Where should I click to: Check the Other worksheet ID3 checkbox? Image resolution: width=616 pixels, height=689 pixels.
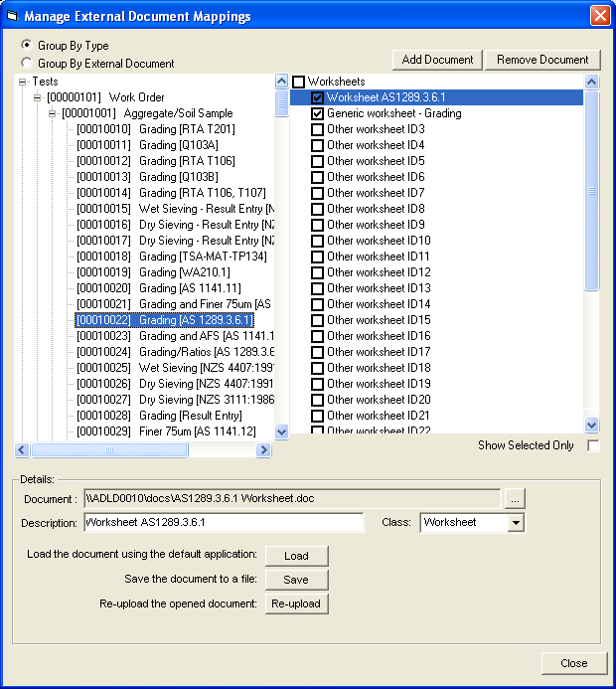tap(318, 130)
